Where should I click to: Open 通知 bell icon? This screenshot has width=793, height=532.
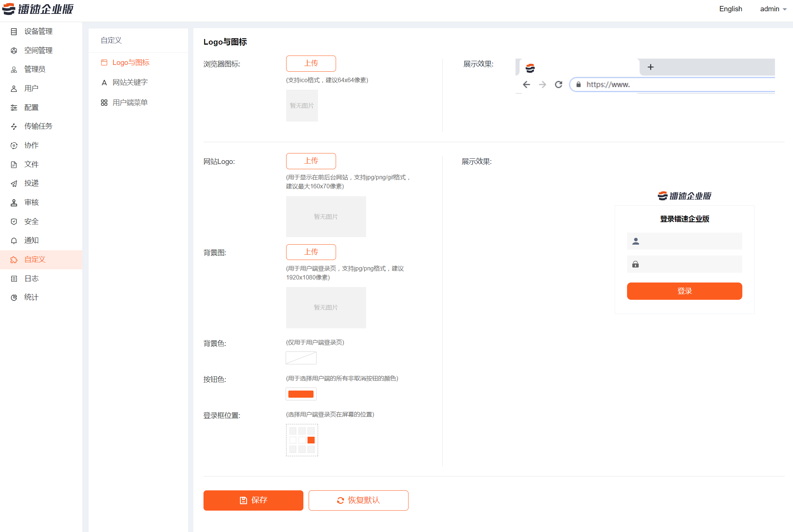pos(14,240)
